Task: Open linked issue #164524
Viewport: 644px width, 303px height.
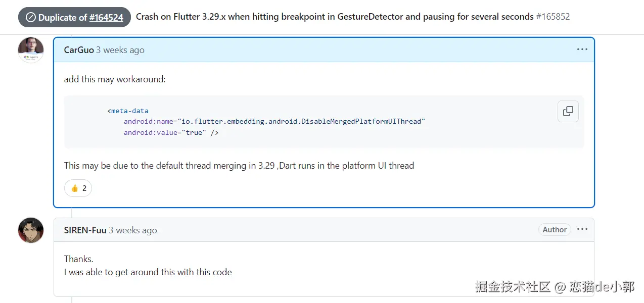Action: pos(106,17)
